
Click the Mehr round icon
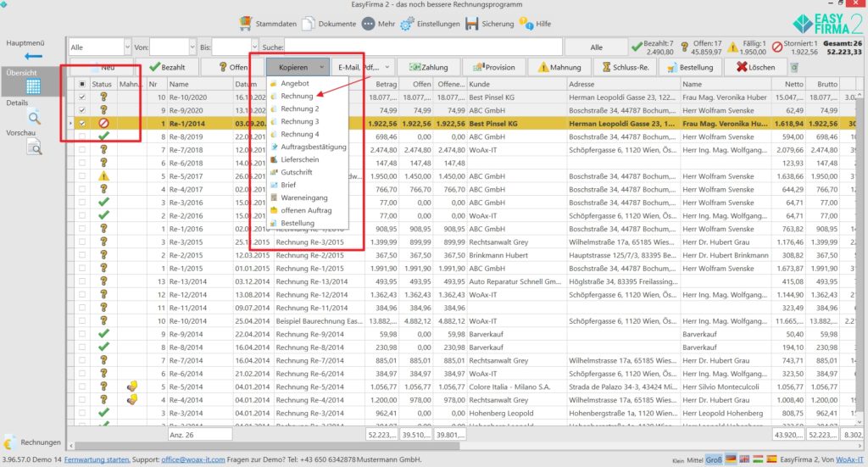click(x=368, y=24)
